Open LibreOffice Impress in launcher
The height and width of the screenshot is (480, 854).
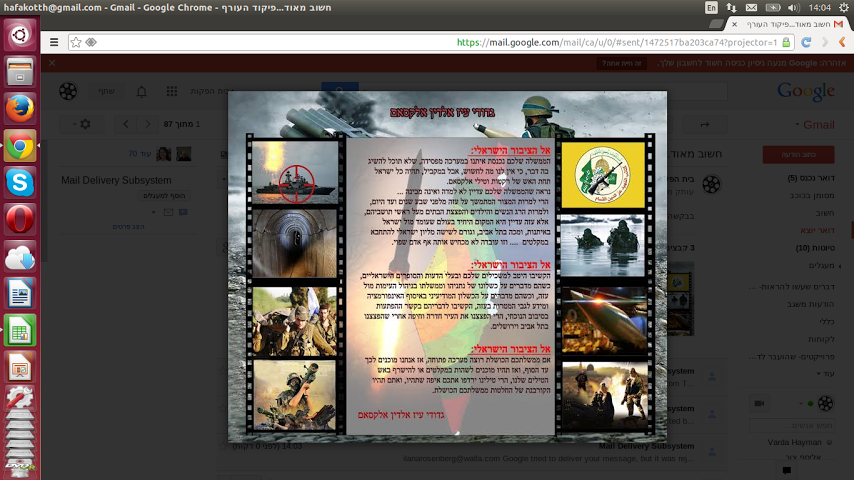pos(20,367)
